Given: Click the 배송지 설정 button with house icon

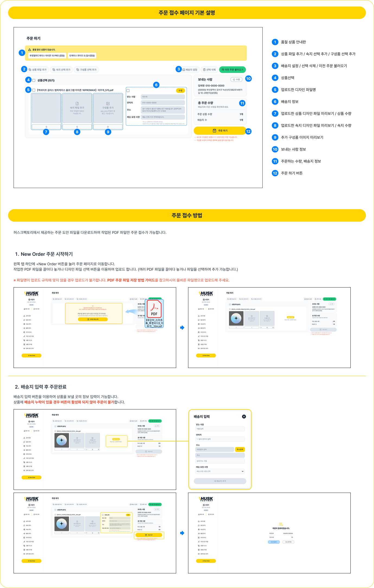Looking at the screenshot, I should 190,70.
